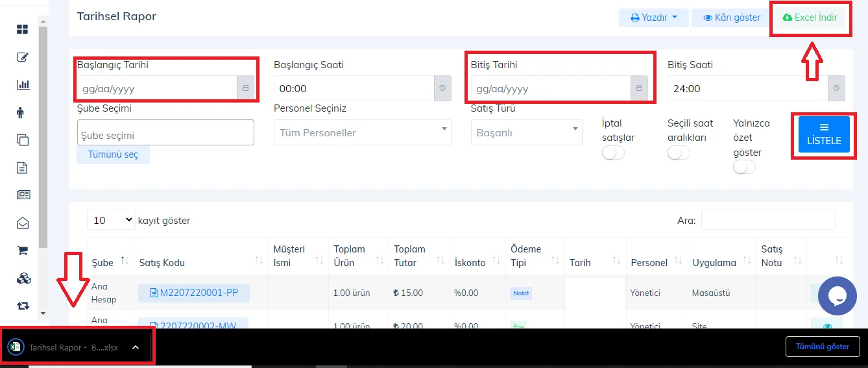Open the stacked boxes stock icon

coord(23,278)
